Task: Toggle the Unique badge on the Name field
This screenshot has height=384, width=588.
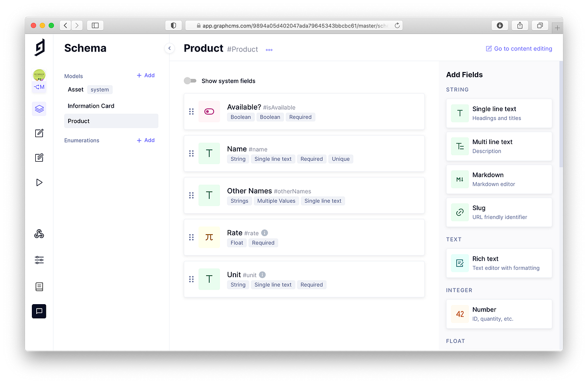Action: pos(341,159)
